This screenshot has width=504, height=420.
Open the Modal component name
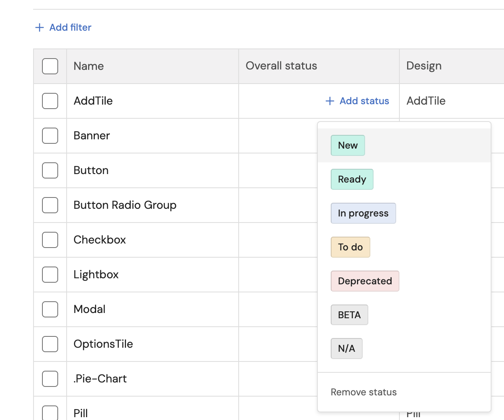(x=89, y=309)
